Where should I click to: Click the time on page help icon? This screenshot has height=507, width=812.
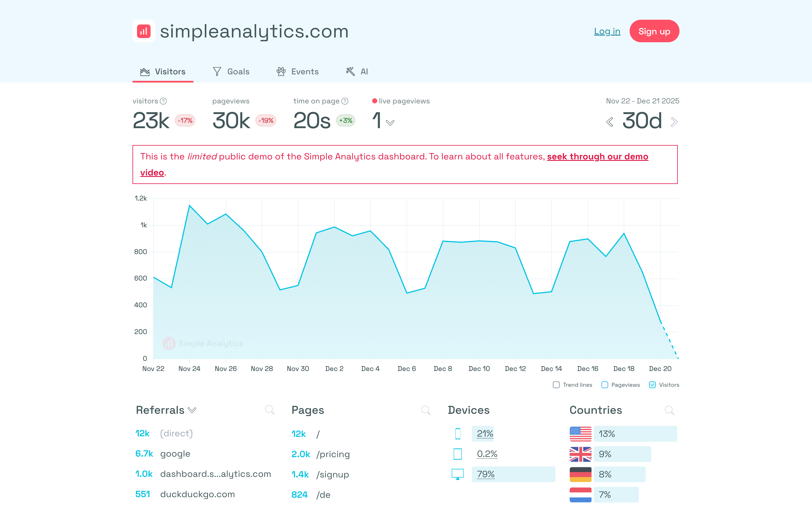[345, 101]
